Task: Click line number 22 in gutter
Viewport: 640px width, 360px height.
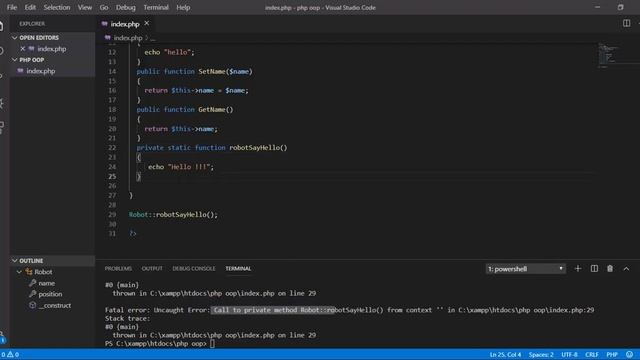Action: (x=112, y=147)
